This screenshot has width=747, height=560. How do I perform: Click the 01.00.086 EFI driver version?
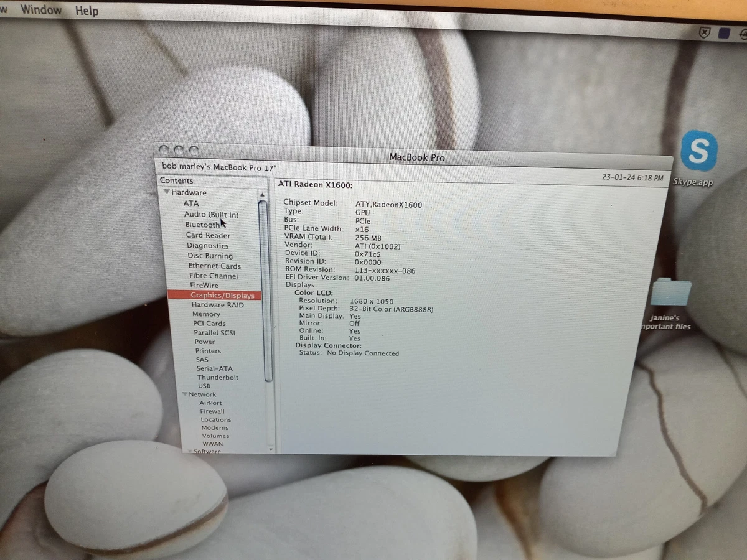click(x=372, y=278)
